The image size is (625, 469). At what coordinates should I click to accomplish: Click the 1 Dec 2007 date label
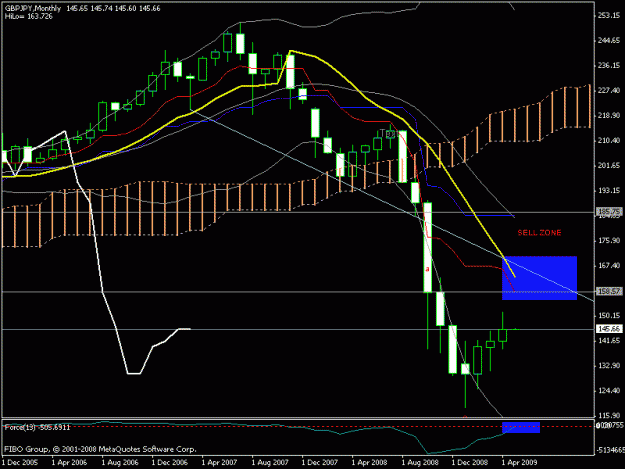pos(320,463)
